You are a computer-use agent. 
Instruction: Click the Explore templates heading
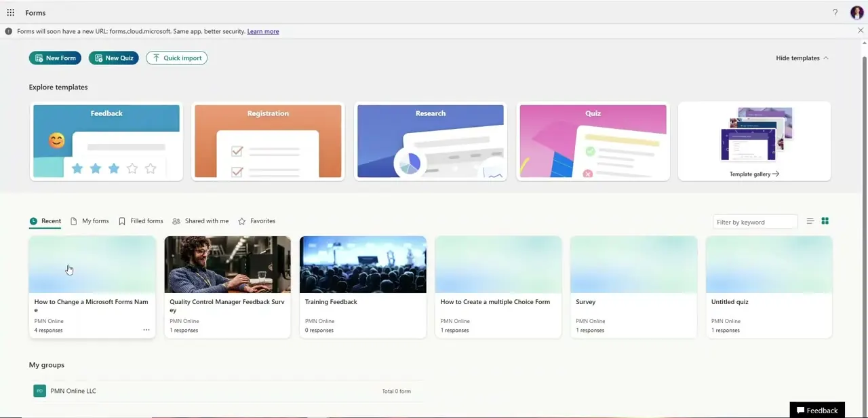(x=58, y=87)
